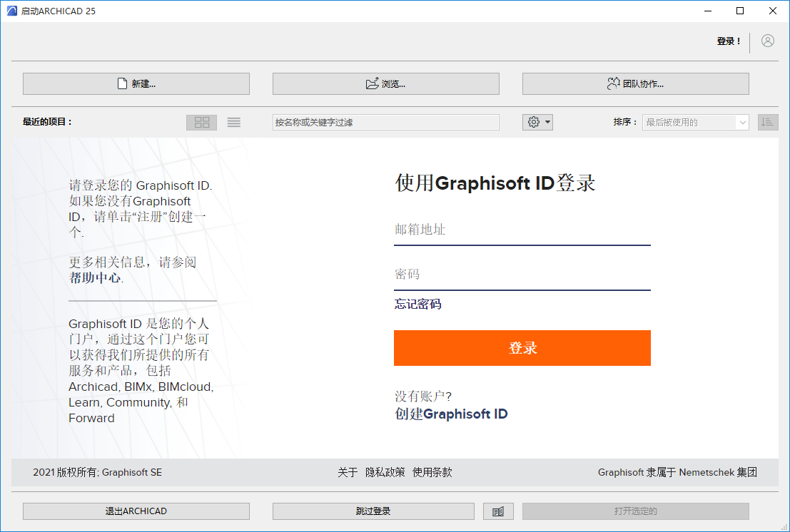Switch recent projects to thumbnail grid view

201,123
